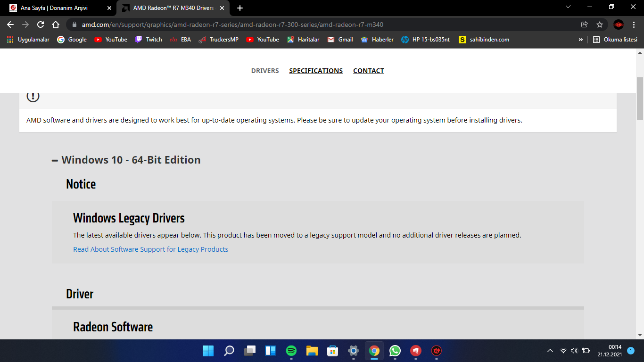Open the Haberler news bookmark
Viewport: 644px width, 362px height.
tap(377, 40)
